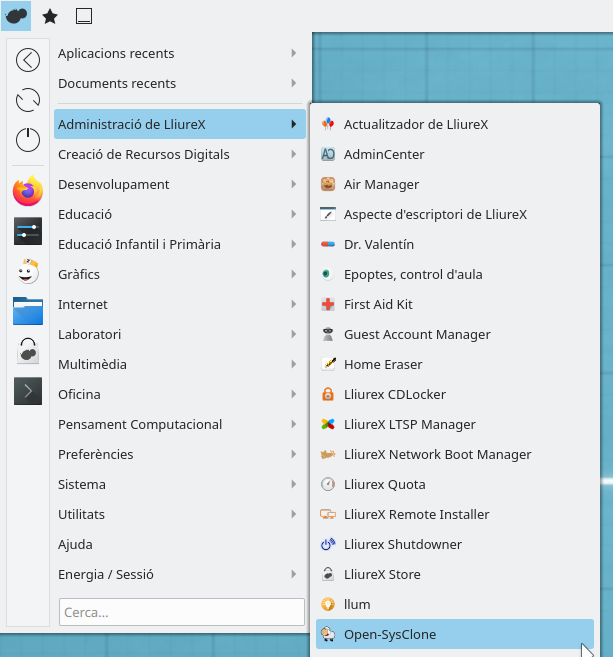Click the back arrow icon in sidebar
This screenshot has height=657, width=613.
(28, 60)
